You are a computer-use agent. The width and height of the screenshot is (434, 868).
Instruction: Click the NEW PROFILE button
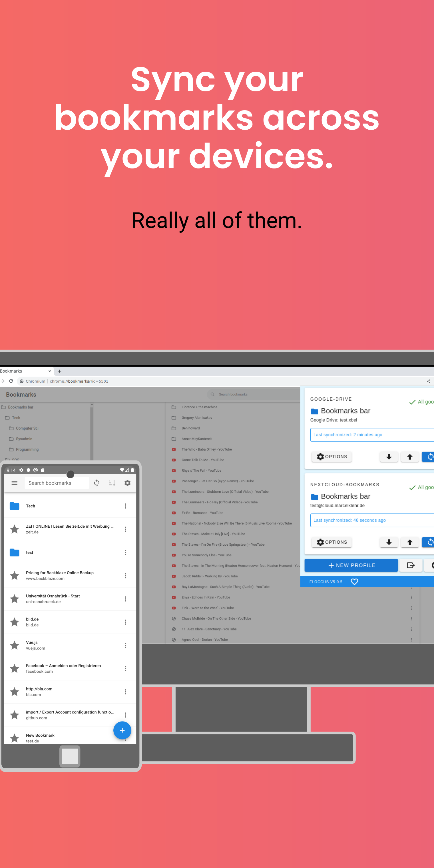pos(351,565)
